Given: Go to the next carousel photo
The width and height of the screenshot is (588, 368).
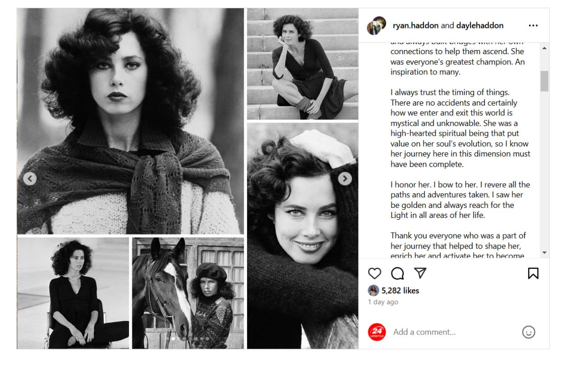Looking at the screenshot, I should (x=345, y=179).
